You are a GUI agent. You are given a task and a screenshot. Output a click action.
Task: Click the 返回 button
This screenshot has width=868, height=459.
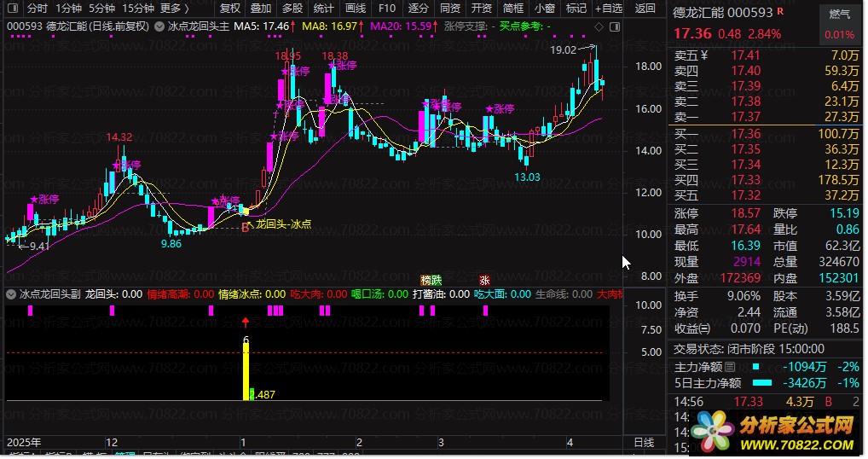(x=645, y=9)
